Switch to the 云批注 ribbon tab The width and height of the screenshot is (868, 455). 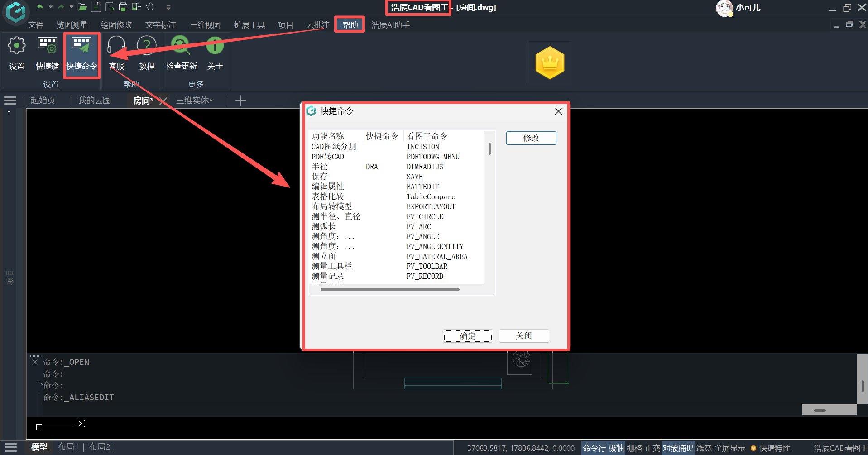tap(318, 25)
